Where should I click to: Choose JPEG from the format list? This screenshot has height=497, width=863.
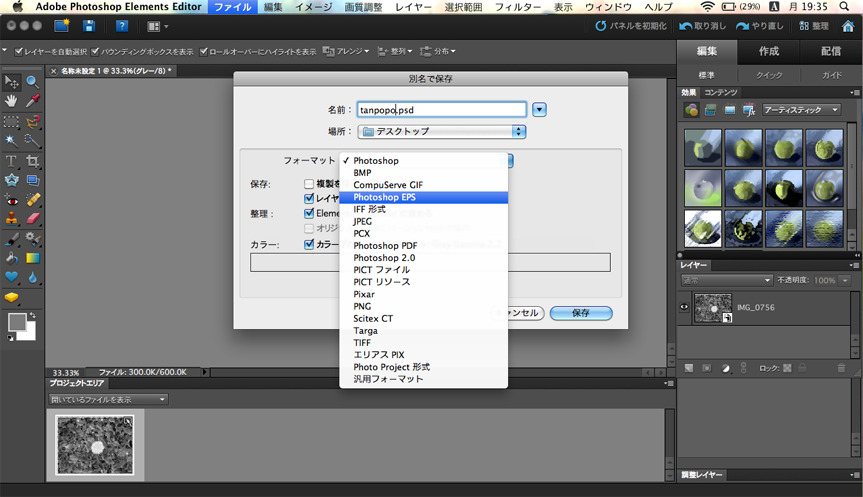[x=363, y=221]
